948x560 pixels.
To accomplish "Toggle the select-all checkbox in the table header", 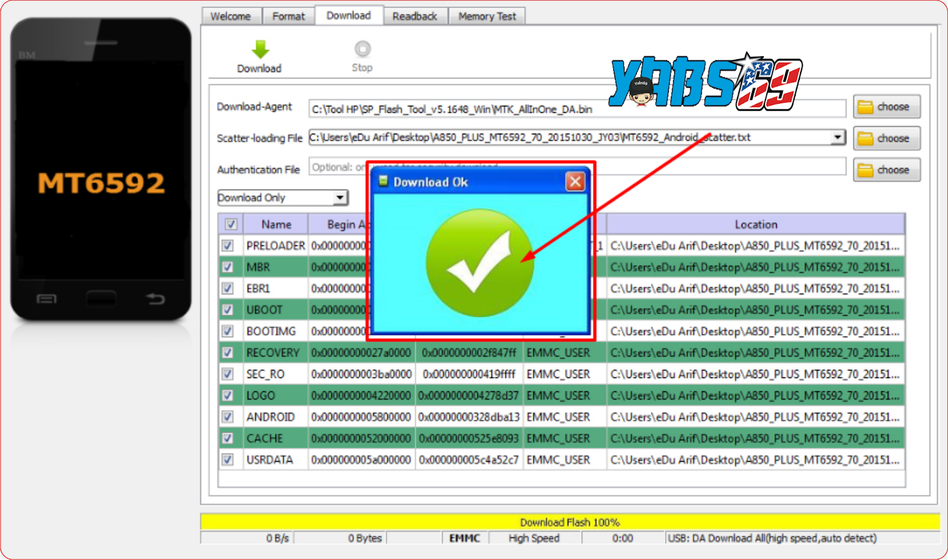I will [231, 224].
